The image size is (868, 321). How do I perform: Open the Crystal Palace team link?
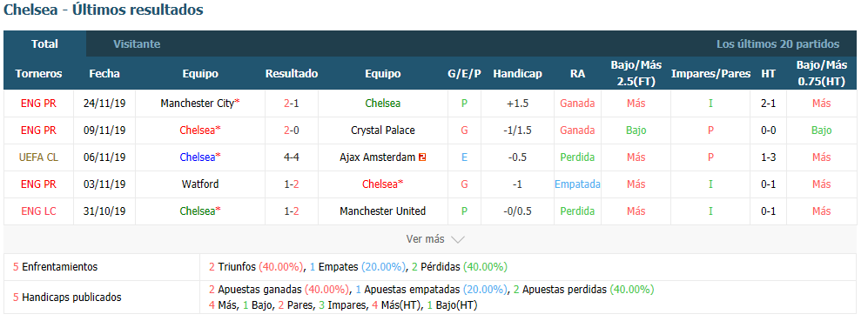[382, 130]
